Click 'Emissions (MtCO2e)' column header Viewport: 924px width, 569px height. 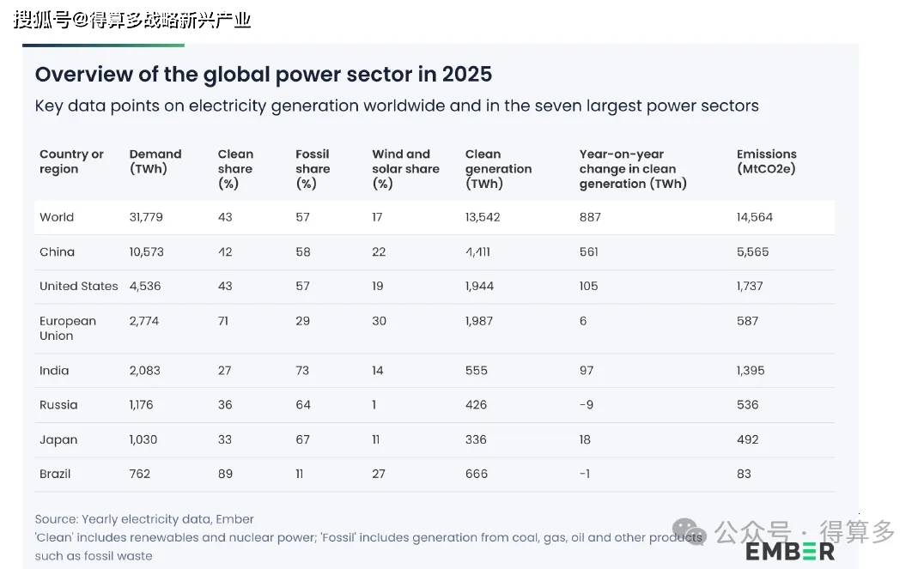point(766,161)
